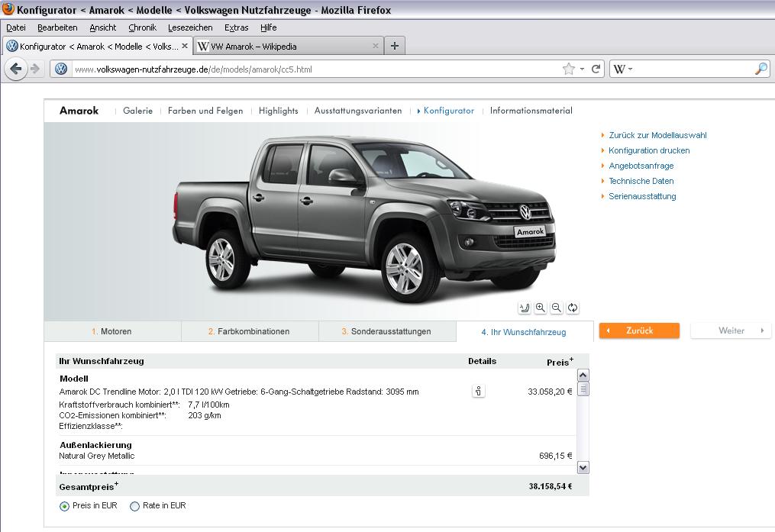Switch to the VW Amarok Wikipedia tab
Image resolution: width=775 pixels, height=532 pixels.
click(286, 46)
